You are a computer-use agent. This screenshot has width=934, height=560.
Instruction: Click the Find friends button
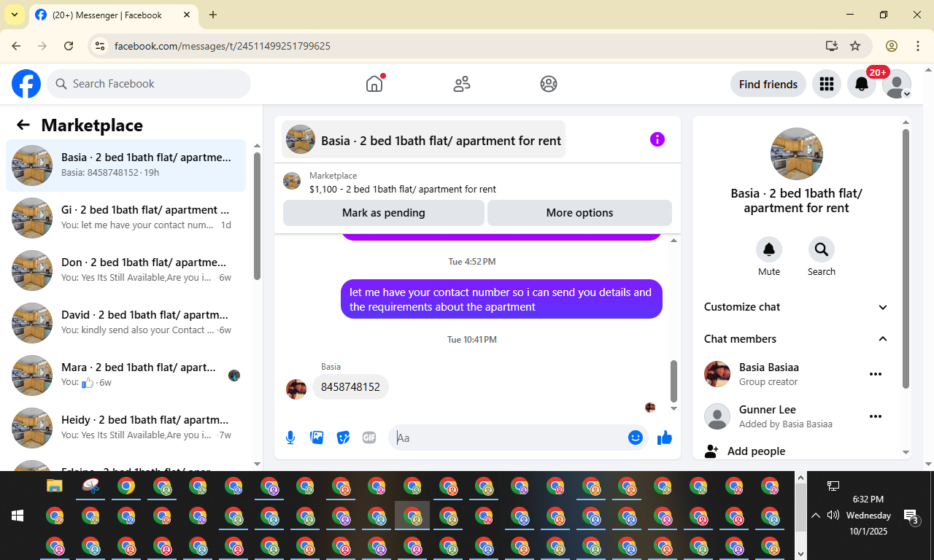pyautogui.click(x=768, y=85)
